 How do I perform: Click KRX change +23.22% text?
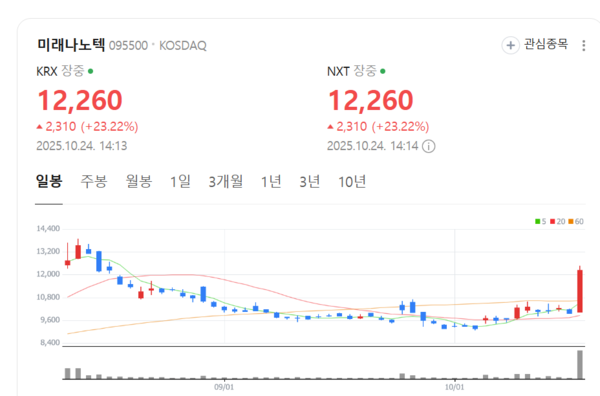pos(109,127)
